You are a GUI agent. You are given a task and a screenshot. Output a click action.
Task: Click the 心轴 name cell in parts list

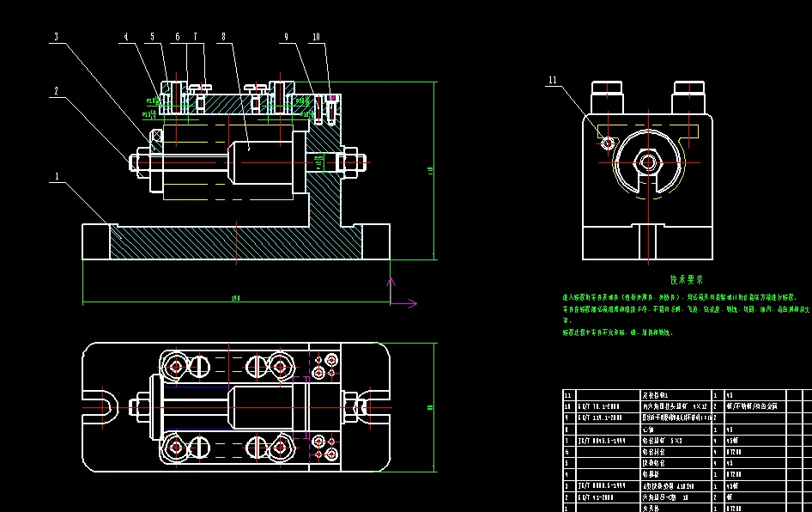(x=676, y=430)
